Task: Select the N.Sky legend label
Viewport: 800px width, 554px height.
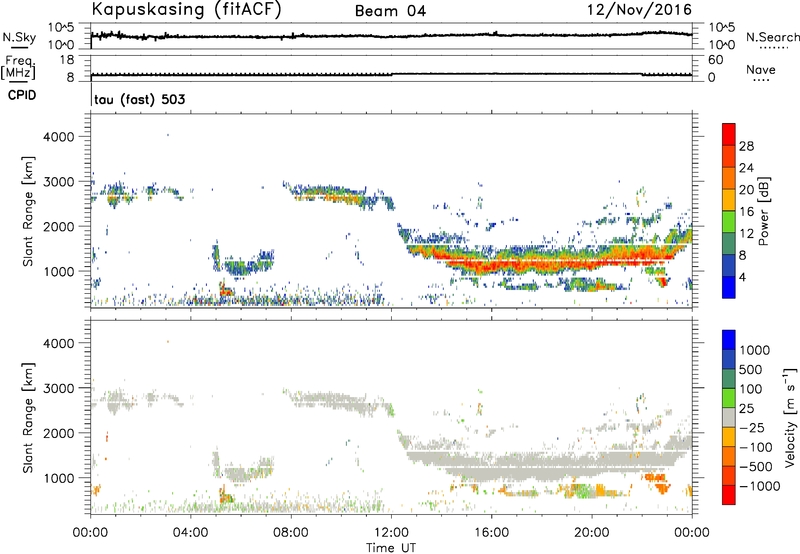Action: tap(19, 37)
